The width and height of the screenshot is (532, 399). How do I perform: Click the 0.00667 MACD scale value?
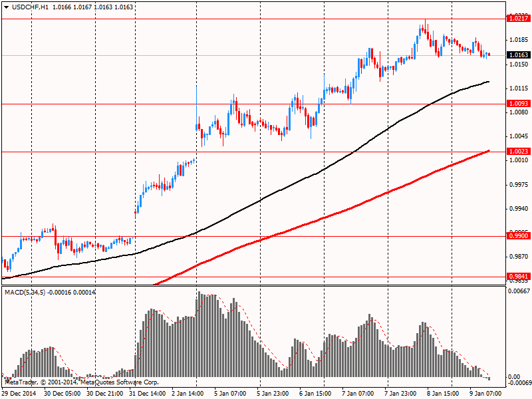tap(519, 291)
